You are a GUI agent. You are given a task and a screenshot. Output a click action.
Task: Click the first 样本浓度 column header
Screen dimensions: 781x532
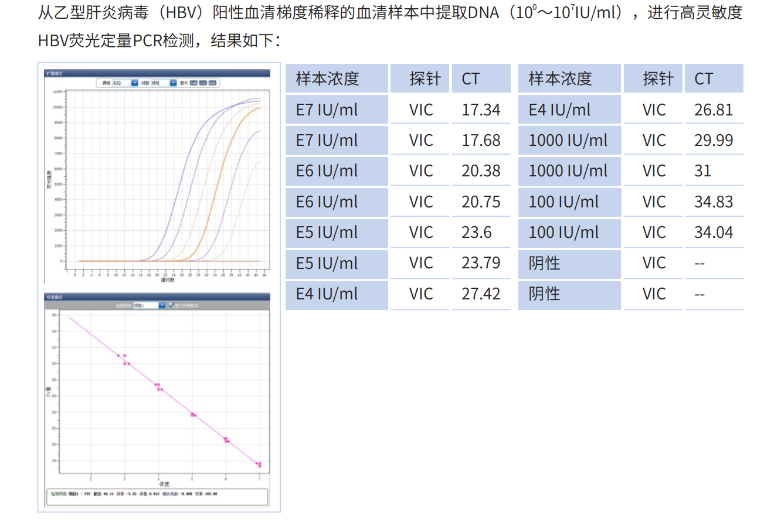(337, 79)
